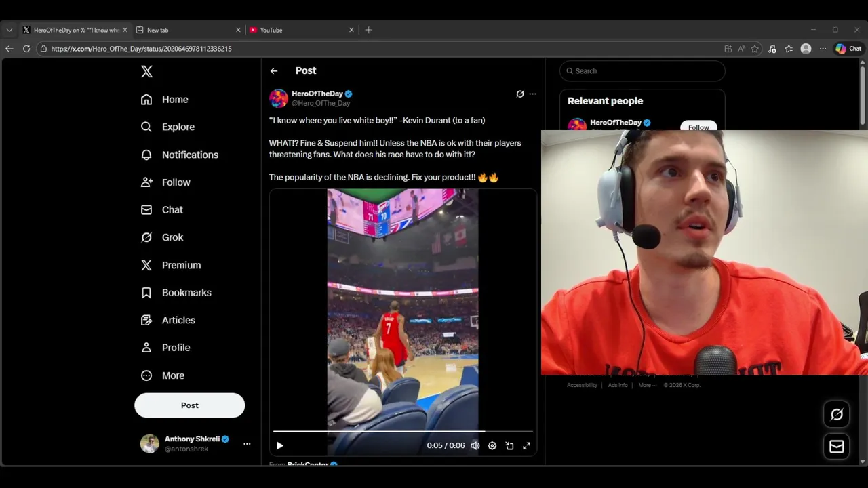The image size is (868, 488).
Task: Click HeroOfTheDay avatar on the post
Action: (x=279, y=98)
